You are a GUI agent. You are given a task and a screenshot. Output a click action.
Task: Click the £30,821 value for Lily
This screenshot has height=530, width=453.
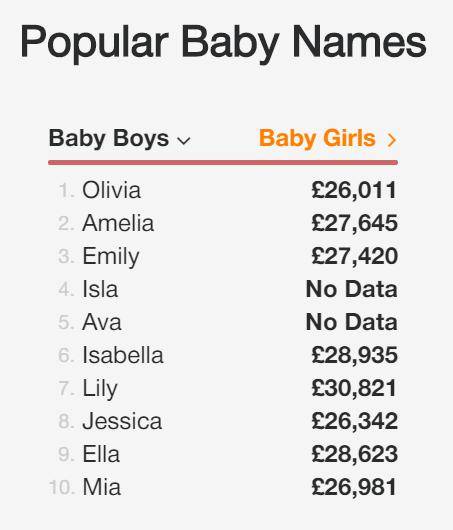click(354, 388)
